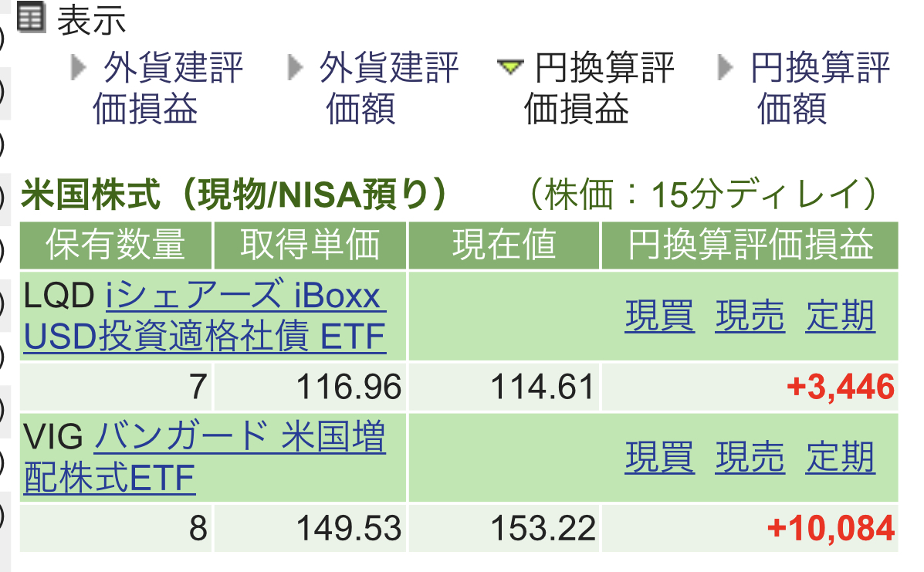Screen dimensions: 924x572
Task: Click 現売 in the LQD row
Action: pyautogui.click(x=750, y=316)
